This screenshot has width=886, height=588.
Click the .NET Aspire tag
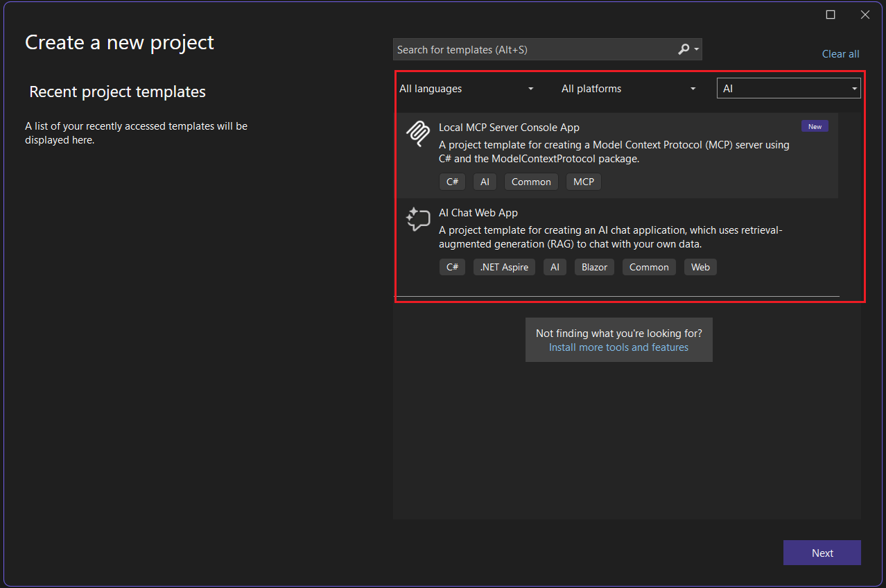504,267
